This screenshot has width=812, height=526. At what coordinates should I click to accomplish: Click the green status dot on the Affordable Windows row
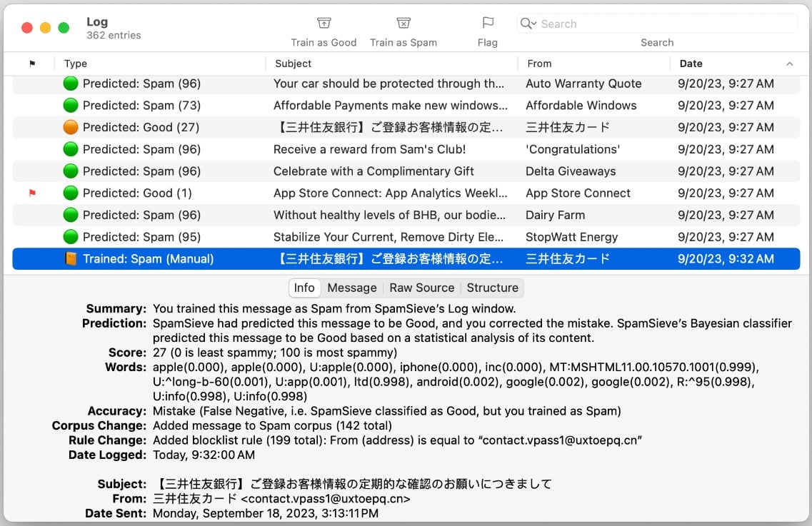click(71, 105)
